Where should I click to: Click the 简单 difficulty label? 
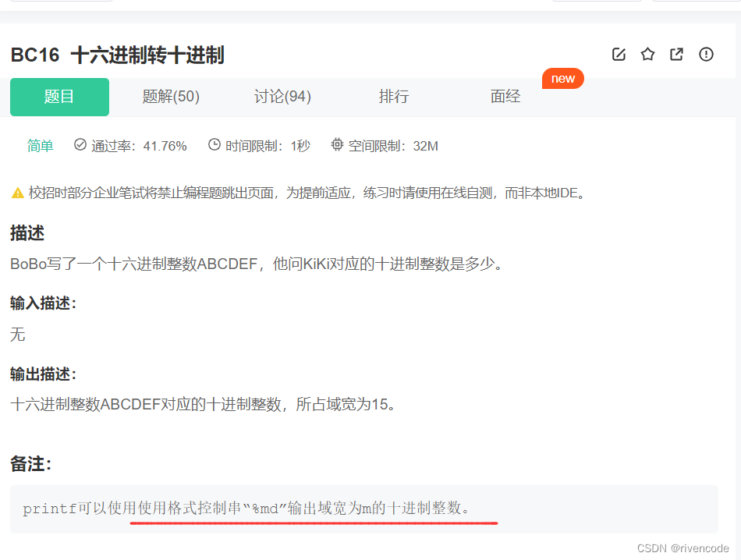[40, 145]
